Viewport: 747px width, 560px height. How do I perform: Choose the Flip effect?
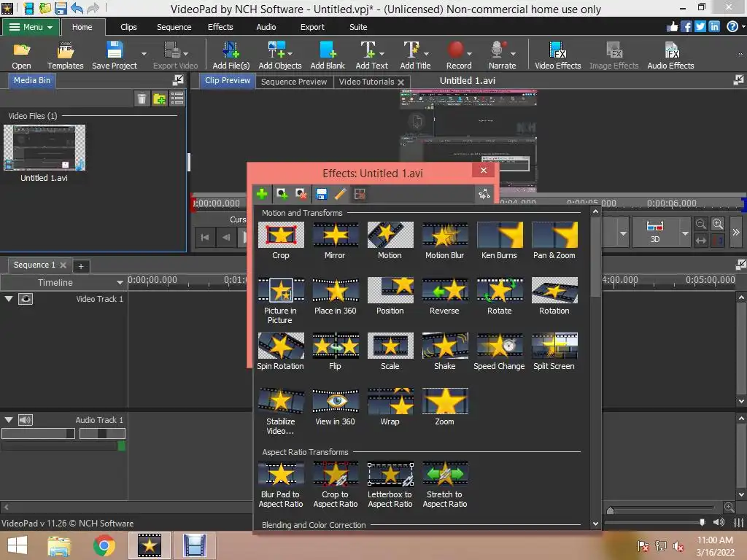click(x=335, y=351)
